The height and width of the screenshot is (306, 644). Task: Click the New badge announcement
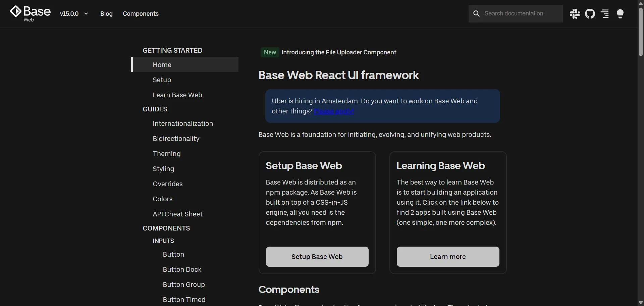click(x=270, y=52)
